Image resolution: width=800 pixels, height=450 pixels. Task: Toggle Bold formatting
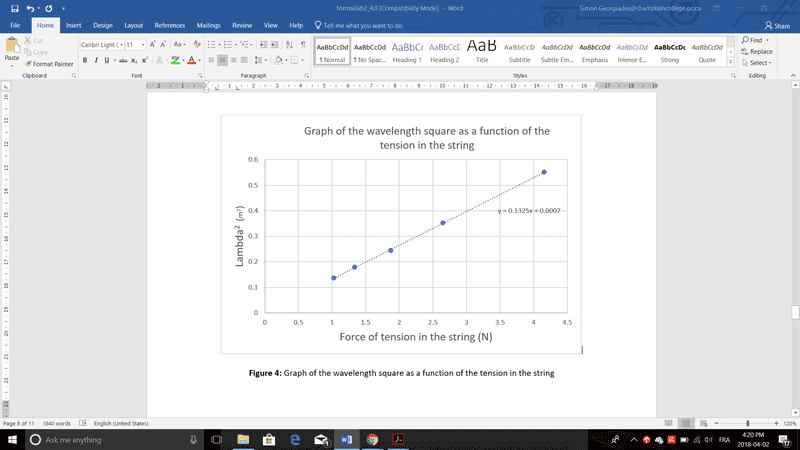[85, 61]
